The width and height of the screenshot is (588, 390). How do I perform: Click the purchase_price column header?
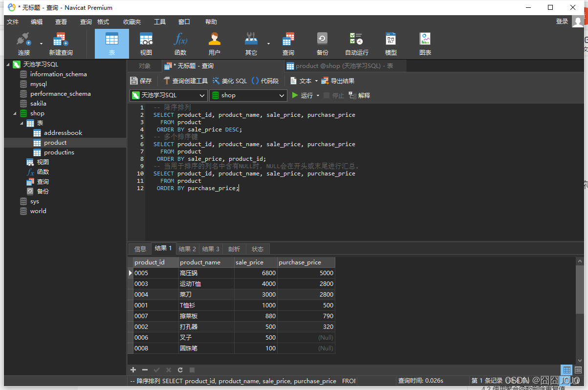pos(306,262)
